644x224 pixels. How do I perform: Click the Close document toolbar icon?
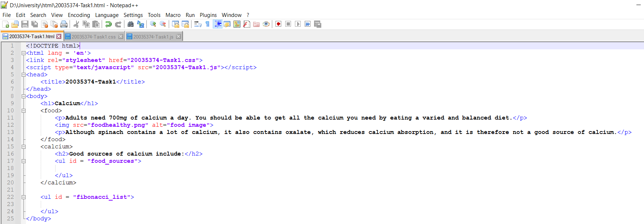click(x=44, y=24)
